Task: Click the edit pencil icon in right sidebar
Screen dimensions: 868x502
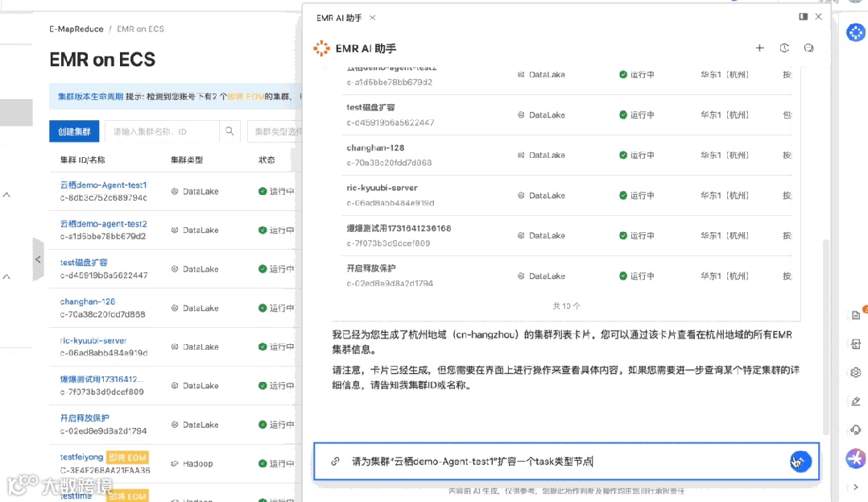Action: (x=856, y=401)
